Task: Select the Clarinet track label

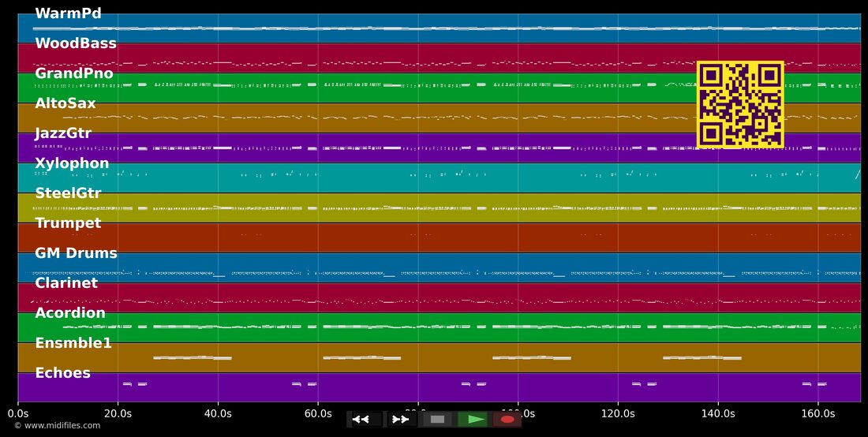Action: (66, 282)
